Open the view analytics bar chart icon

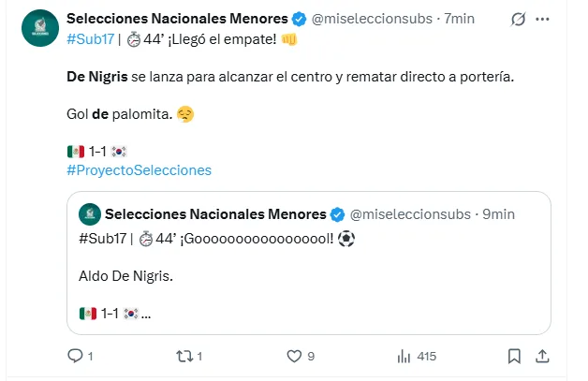pos(404,356)
